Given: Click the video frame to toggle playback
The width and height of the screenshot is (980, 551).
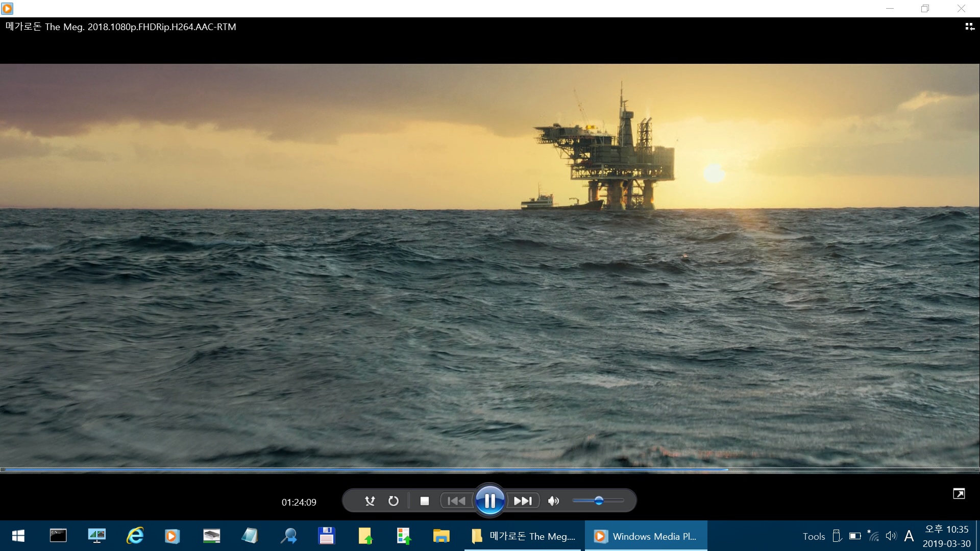Looking at the screenshot, I should pos(490,265).
